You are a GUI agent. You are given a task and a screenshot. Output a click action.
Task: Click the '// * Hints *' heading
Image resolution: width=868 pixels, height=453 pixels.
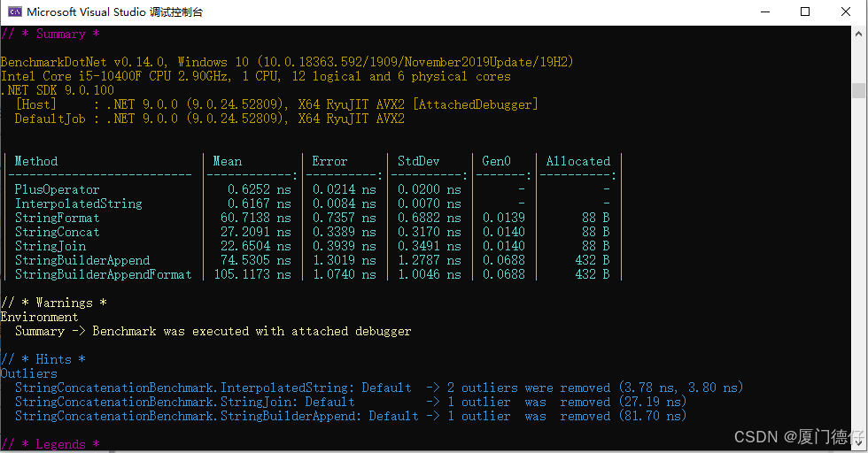pos(43,359)
